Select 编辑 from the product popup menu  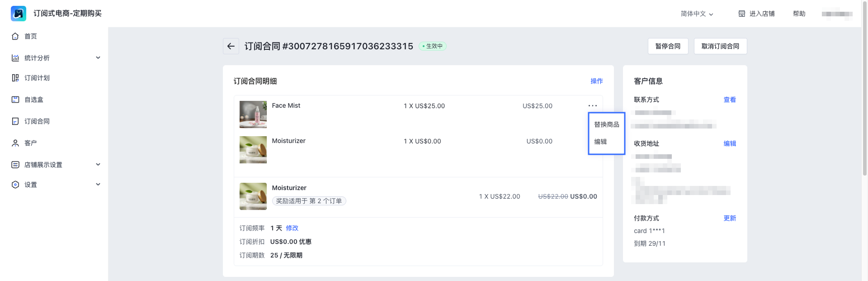(600, 142)
